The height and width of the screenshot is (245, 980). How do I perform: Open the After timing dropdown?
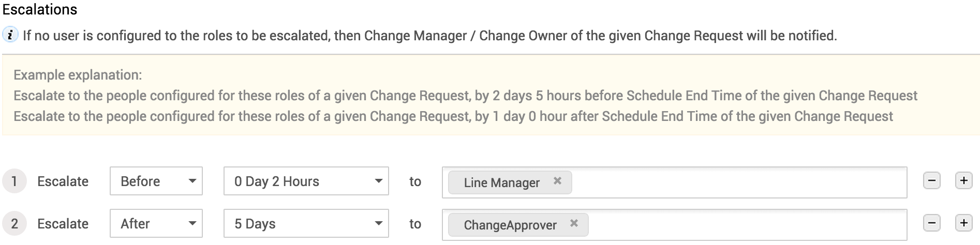coord(156,223)
